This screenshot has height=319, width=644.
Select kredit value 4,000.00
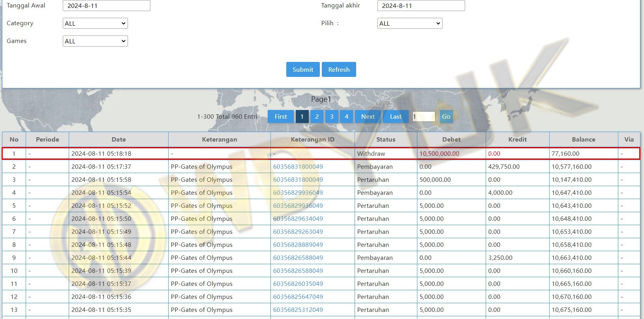(x=500, y=192)
